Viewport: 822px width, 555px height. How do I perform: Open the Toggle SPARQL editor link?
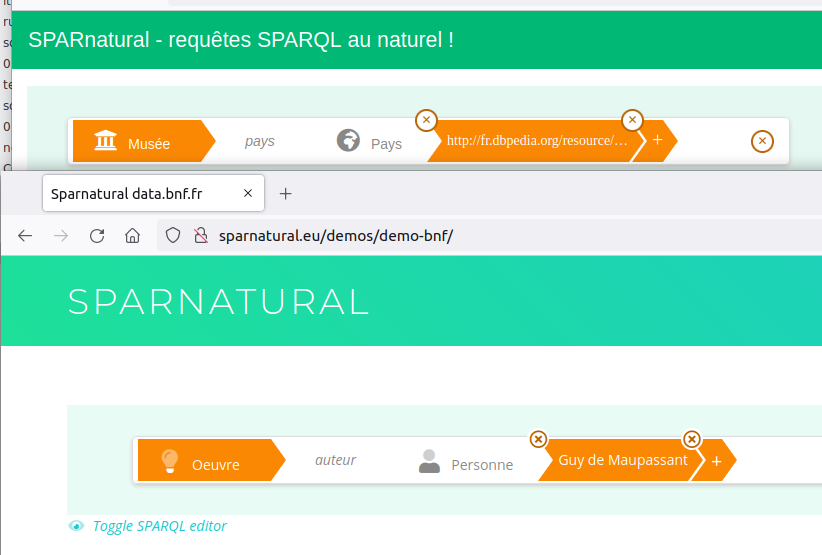tap(159, 526)
